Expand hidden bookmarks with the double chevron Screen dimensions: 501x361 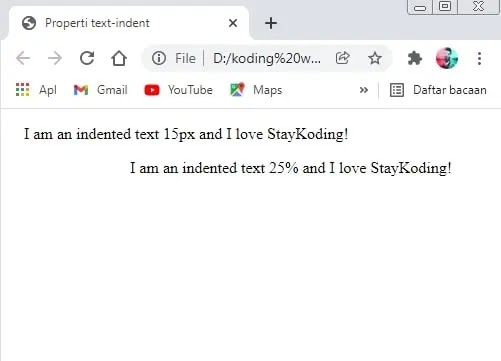[364, 90]
